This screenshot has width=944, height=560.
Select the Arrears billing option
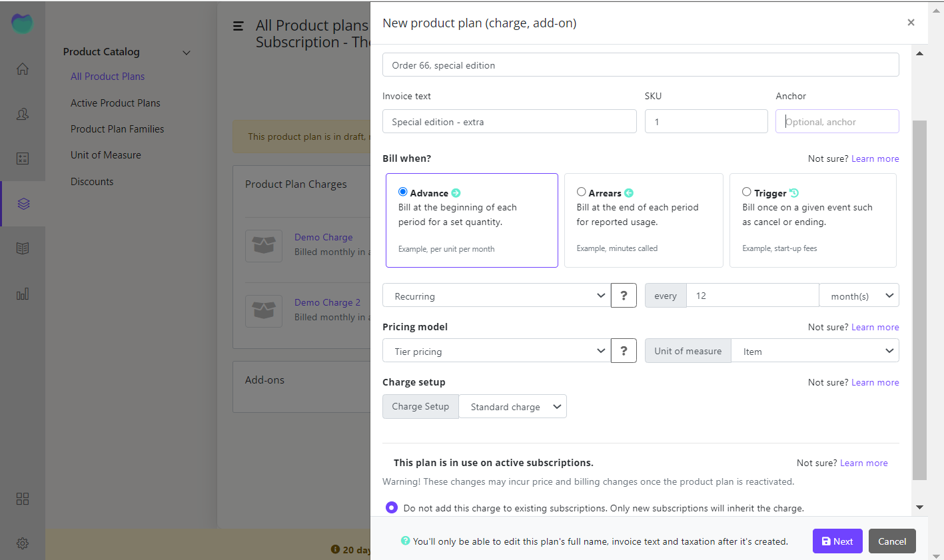pos(582,192)
